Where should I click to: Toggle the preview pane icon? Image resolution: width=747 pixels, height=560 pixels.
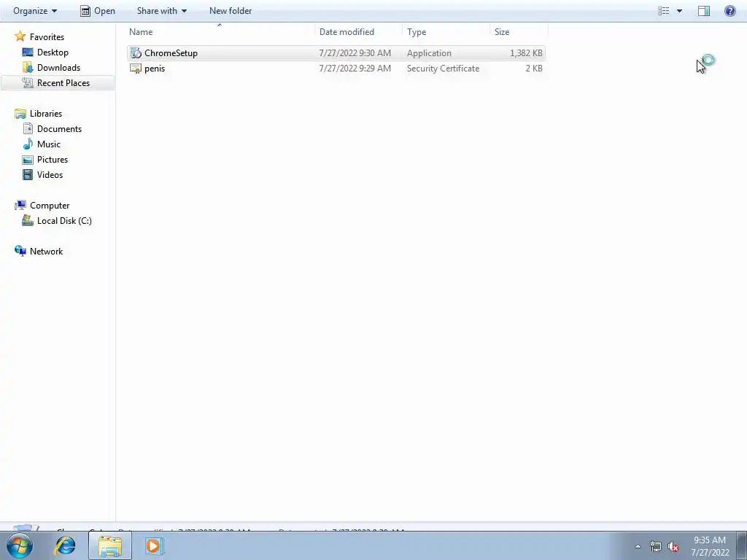(704, 10)
